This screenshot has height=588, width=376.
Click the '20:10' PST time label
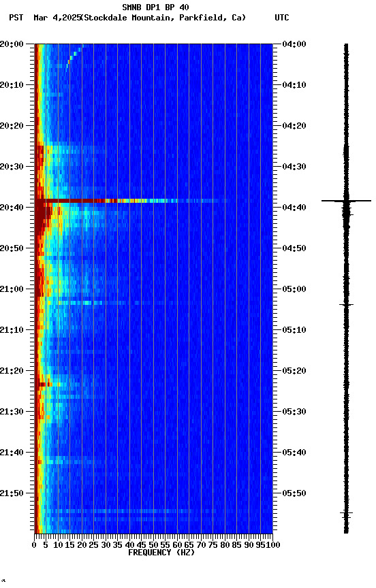pos(12,85)
